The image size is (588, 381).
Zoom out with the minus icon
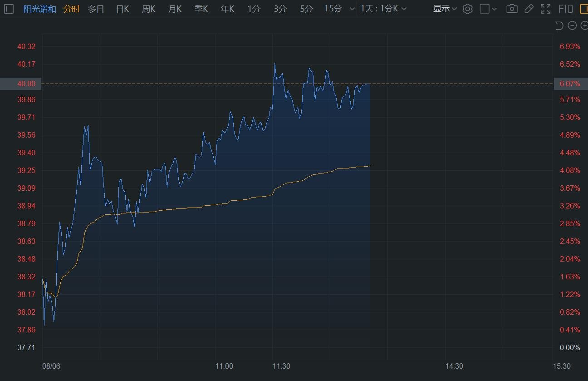pyautogui.click(x=572, y=25)
